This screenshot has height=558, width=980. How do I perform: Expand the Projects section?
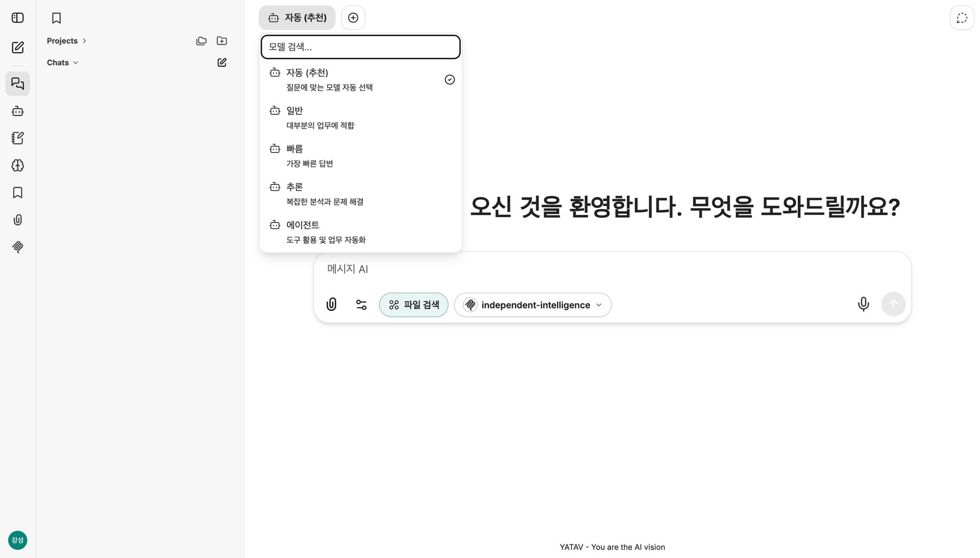(67, 41)
